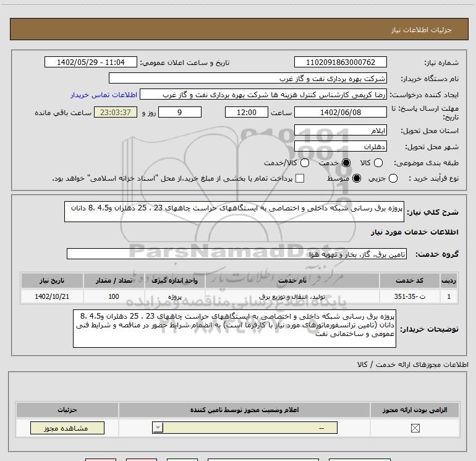Click the مشاهده مجوز button

(x=67, y=428)
